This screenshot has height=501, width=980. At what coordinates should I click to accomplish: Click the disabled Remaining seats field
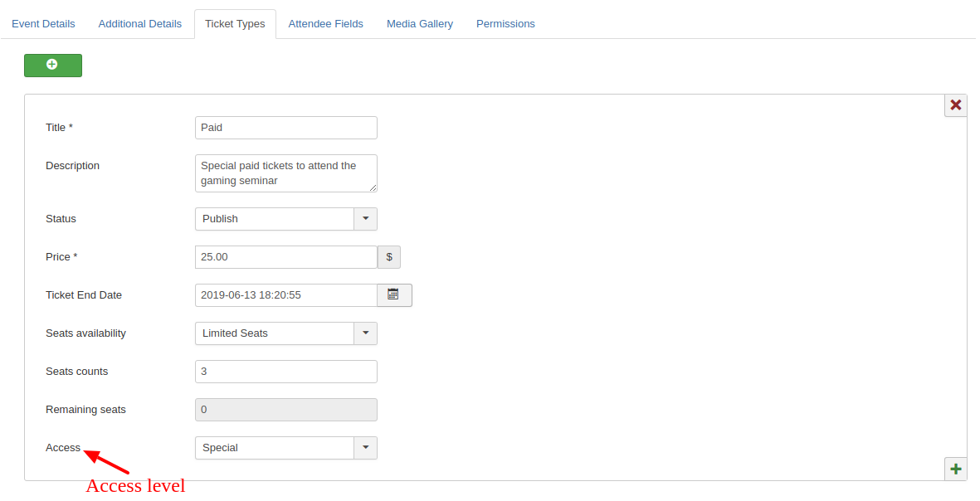[x=286, y=410]
